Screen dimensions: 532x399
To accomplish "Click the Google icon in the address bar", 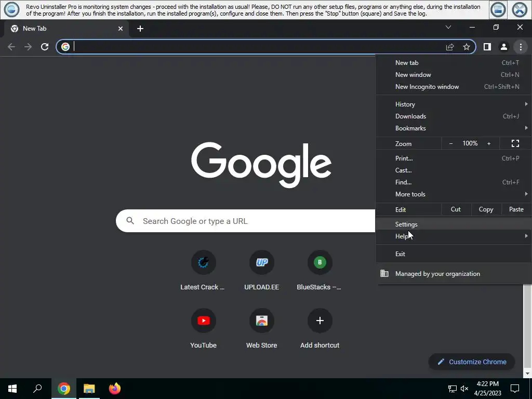I will [65, 47].
